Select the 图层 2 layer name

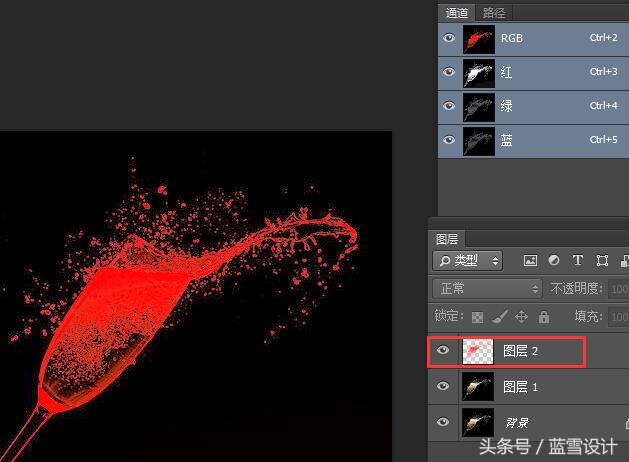click(520, 351)
